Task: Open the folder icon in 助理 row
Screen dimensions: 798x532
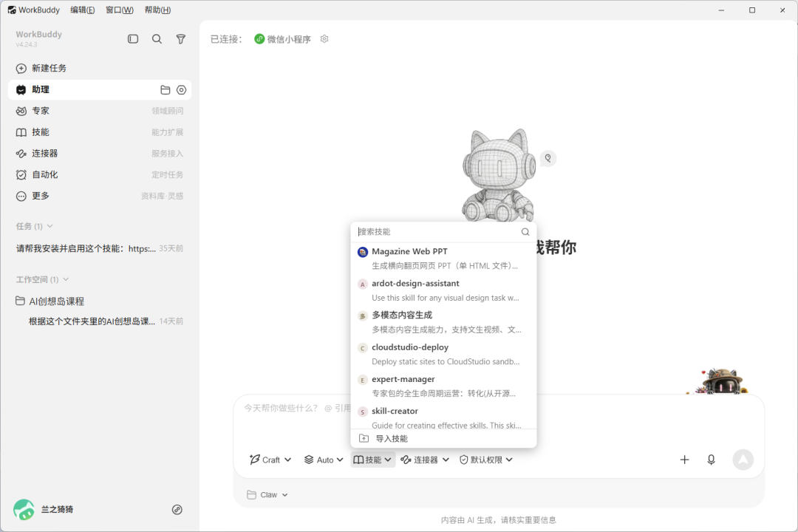Action: (165, 90)
